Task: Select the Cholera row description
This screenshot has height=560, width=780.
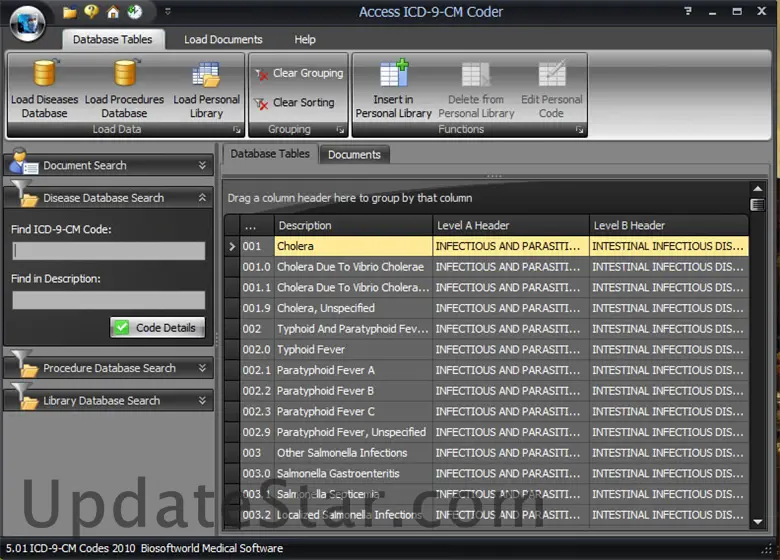Action: (353, 246)
